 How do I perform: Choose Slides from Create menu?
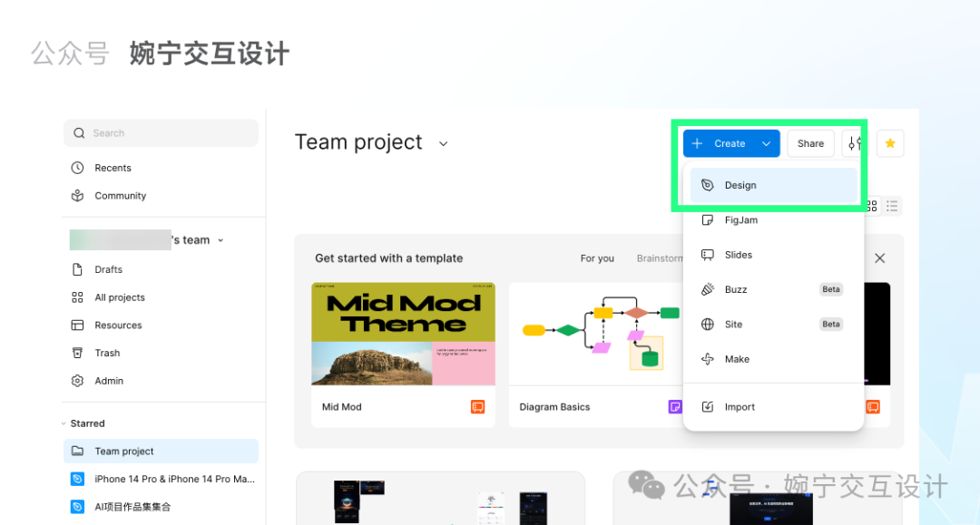(774, 255)
